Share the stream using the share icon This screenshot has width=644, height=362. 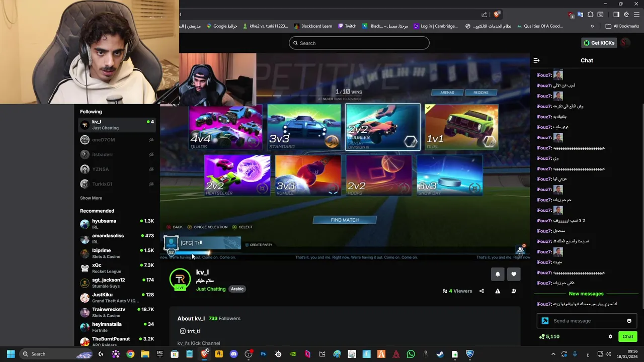pos(481,291)
